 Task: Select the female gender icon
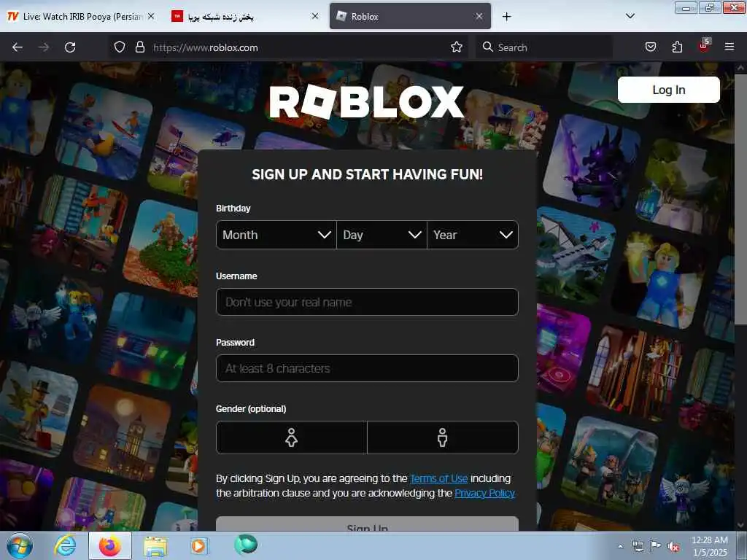pos(292,437)
